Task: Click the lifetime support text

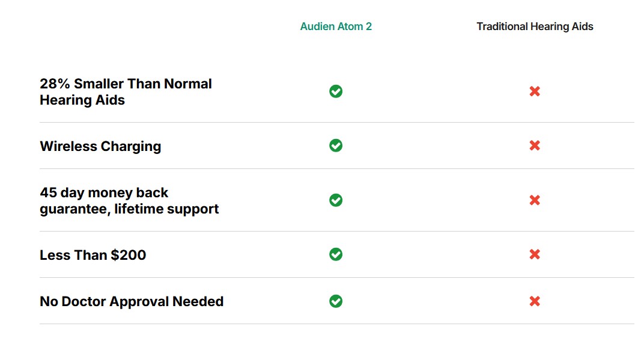Action: [x=166, y=209]
